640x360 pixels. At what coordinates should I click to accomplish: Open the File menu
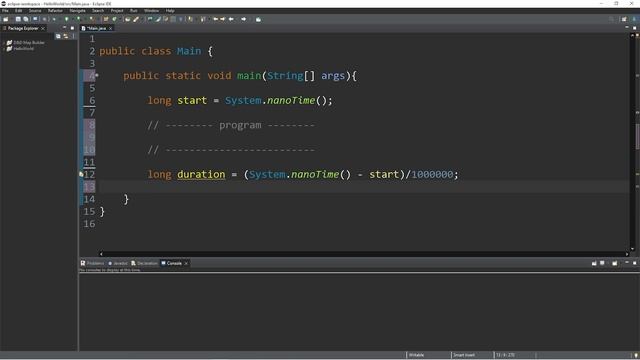click(5, 11)
